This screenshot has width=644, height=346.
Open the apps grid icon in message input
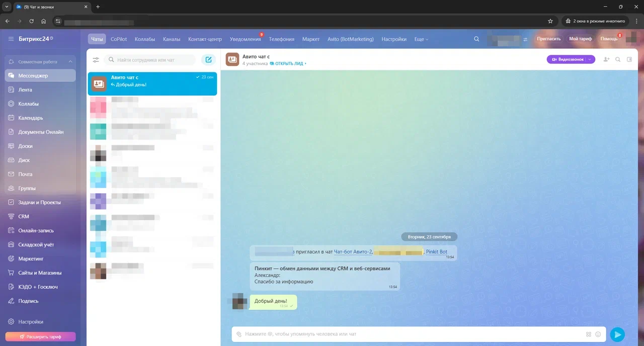coord(589,334)
